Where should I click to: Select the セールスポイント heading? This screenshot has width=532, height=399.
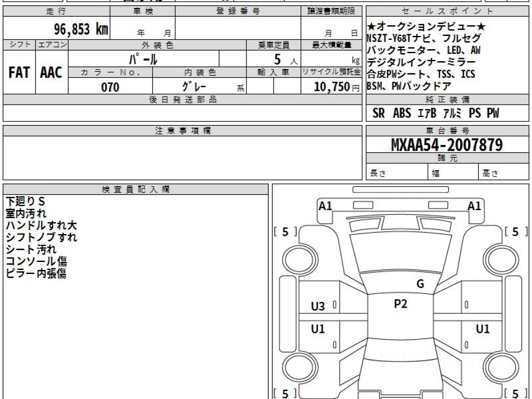tap(447, 12)
